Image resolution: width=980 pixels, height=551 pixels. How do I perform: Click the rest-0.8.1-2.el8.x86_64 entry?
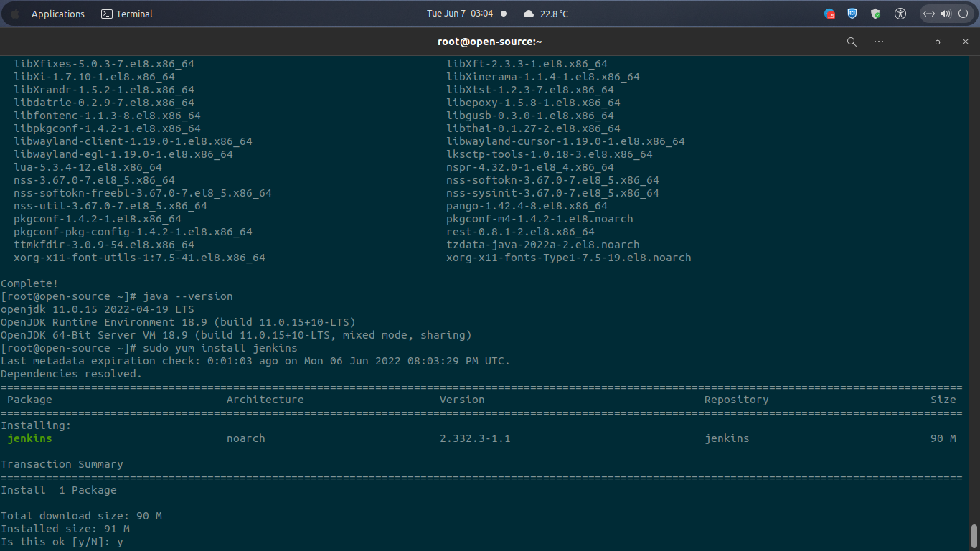[520, 232]
